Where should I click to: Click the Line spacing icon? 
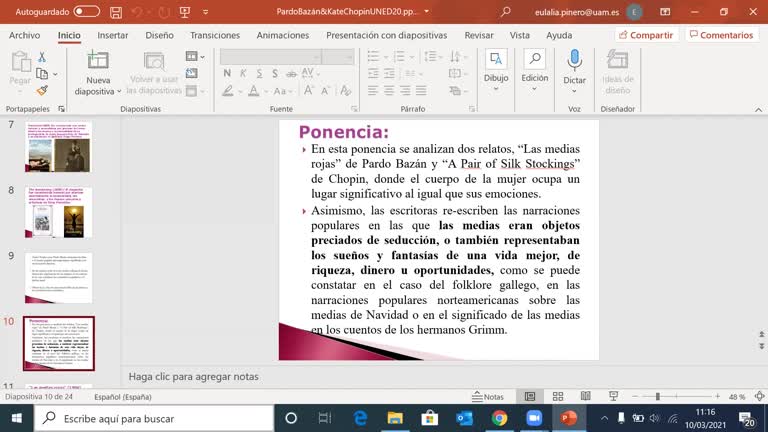pos(430,57)
